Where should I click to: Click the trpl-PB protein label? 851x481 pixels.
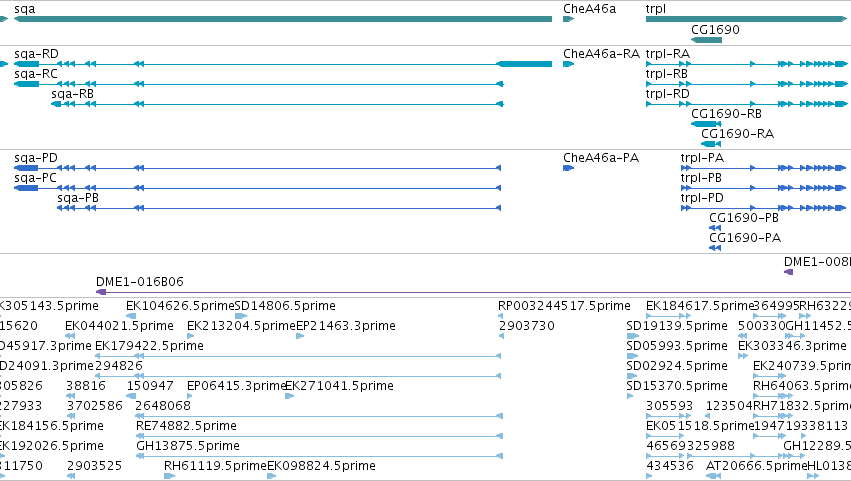[701, 178]
